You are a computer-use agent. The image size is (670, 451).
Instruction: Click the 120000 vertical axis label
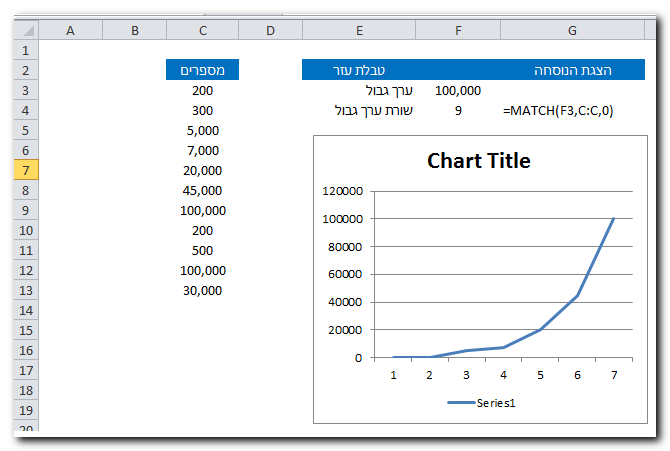343,190
